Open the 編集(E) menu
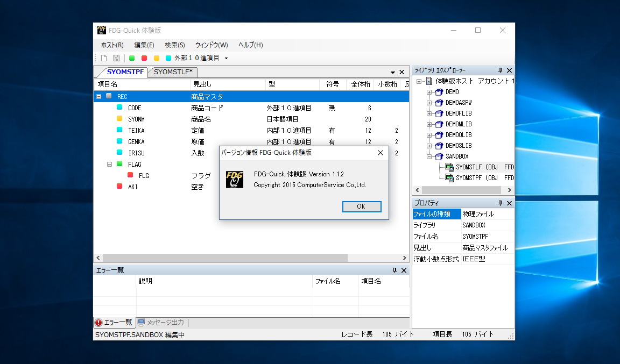Viewport: 620px width, 364px height. tap(144, 45)
